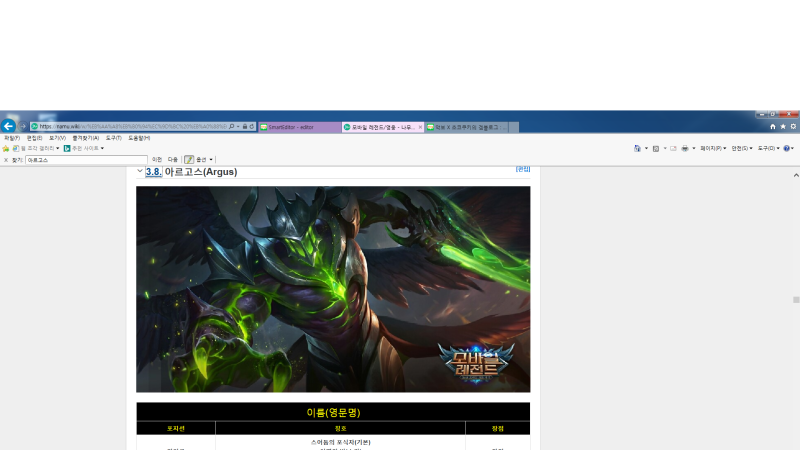Viewport: 800px width, 450px height.
Task: Open the home page icon's dropdown arrow
Action: [646, 148]
